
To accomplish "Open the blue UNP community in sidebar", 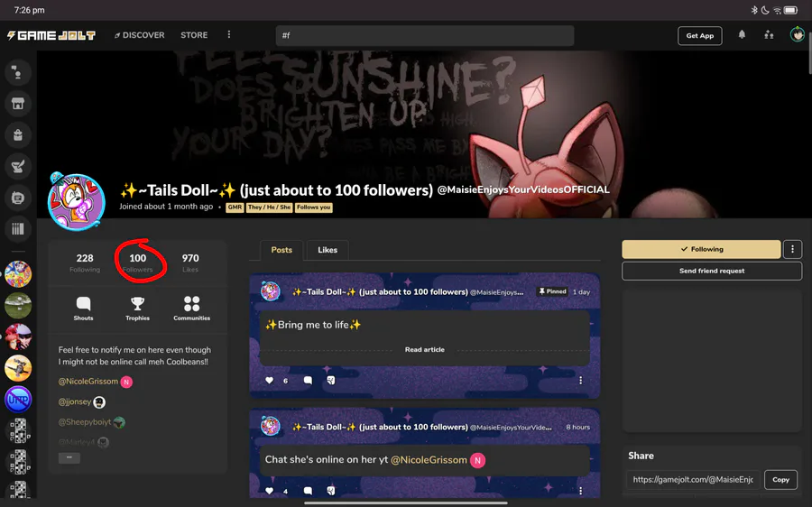I will coord(18,400).
